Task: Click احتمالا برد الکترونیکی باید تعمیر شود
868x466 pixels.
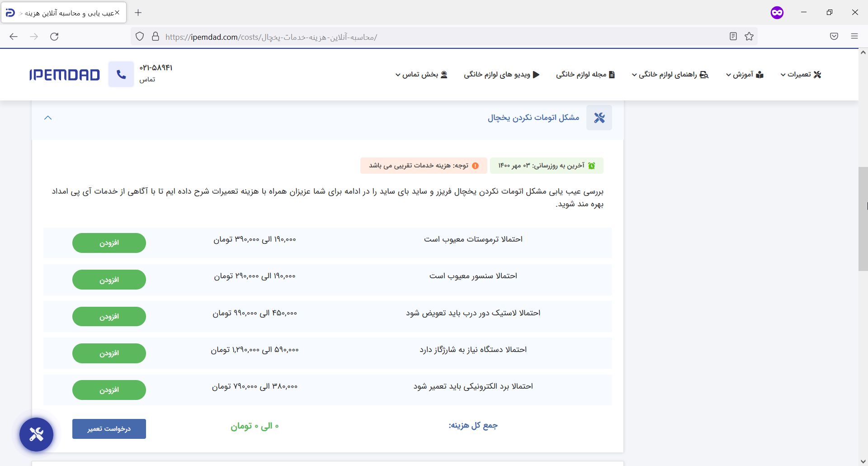Action: (473, 386)
